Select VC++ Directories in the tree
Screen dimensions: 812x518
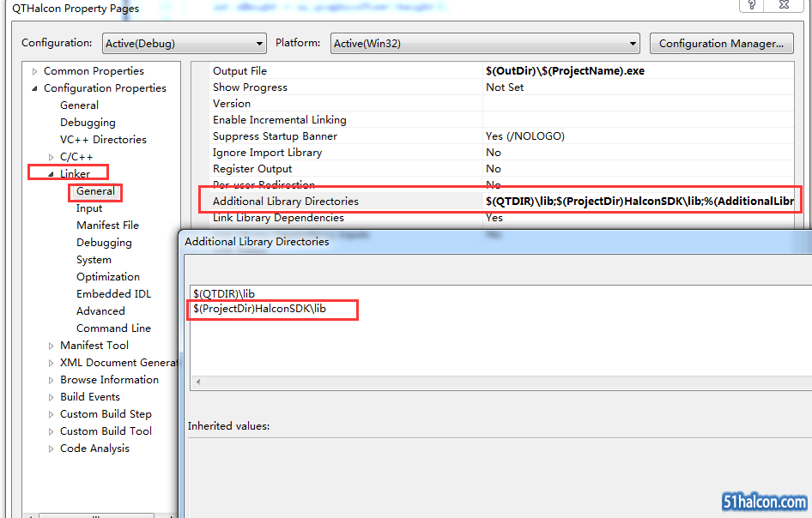coord(103,140)
